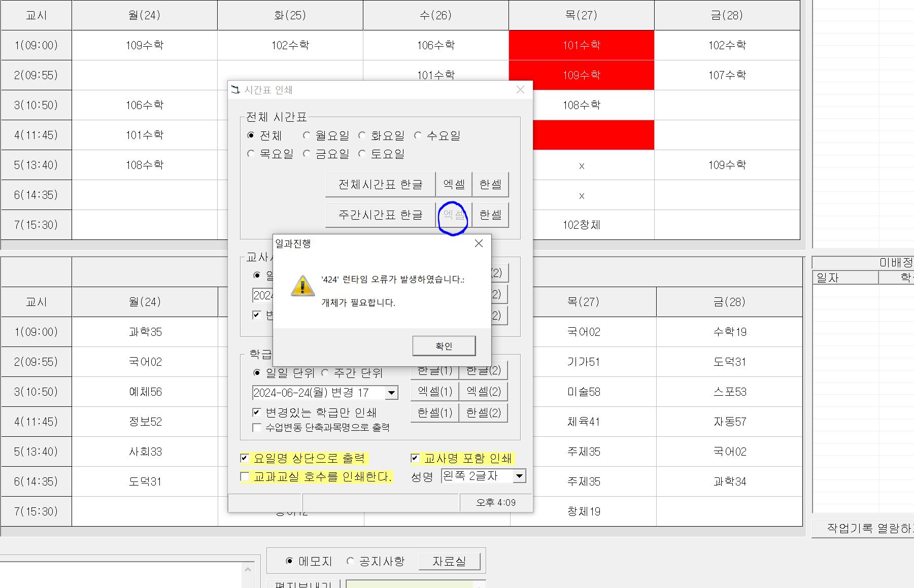Click 기가51 cell under Thursday
914x588 pixels.
pyautogui.click(x=584, y=362)
